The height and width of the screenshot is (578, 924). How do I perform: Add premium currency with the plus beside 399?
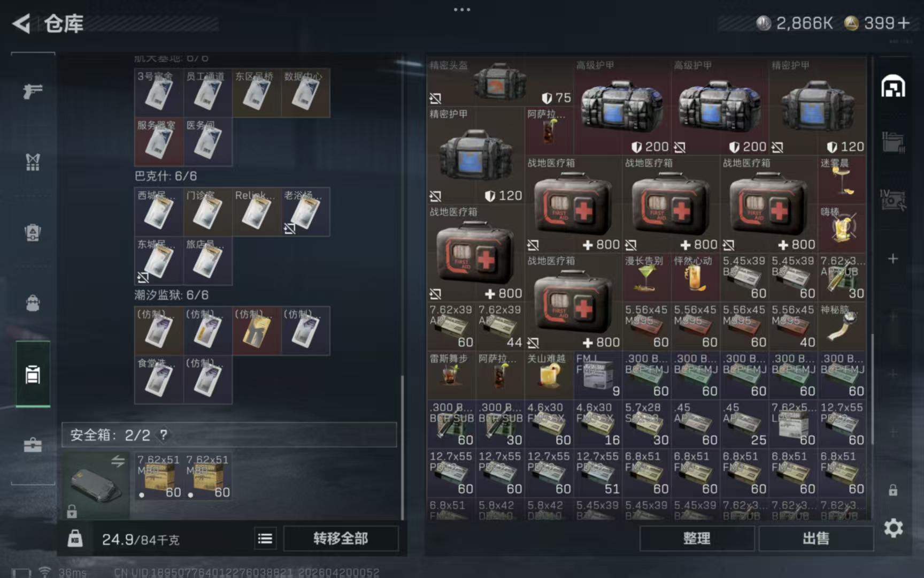tap(904, 23)
